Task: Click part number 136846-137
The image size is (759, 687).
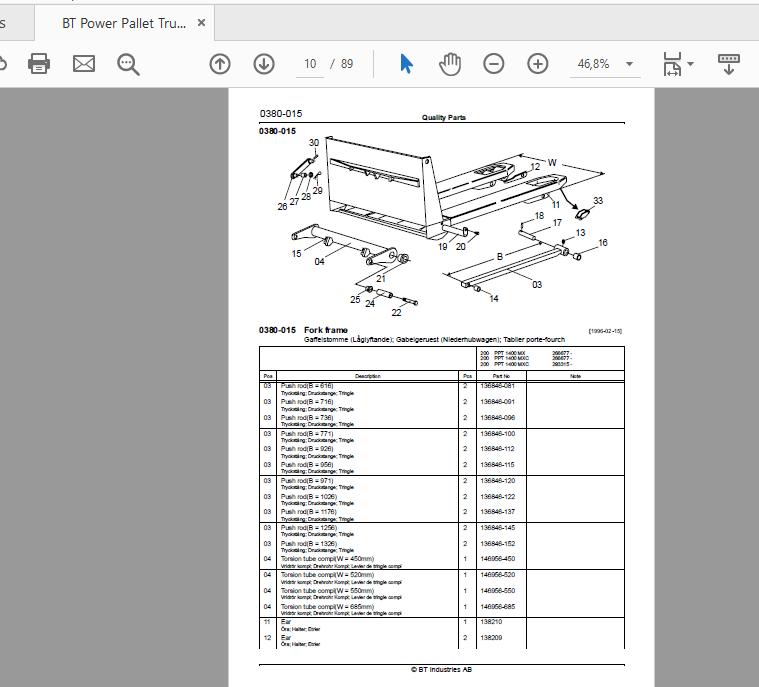Action: pos(497,511)
